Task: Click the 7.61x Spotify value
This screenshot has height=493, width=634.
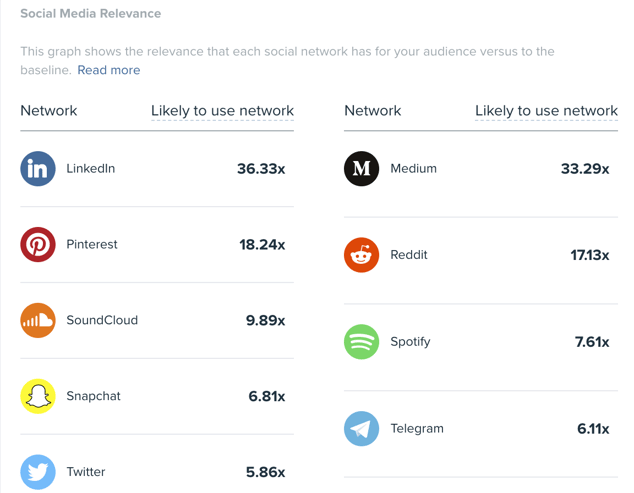Action: [x=592, y=342]
